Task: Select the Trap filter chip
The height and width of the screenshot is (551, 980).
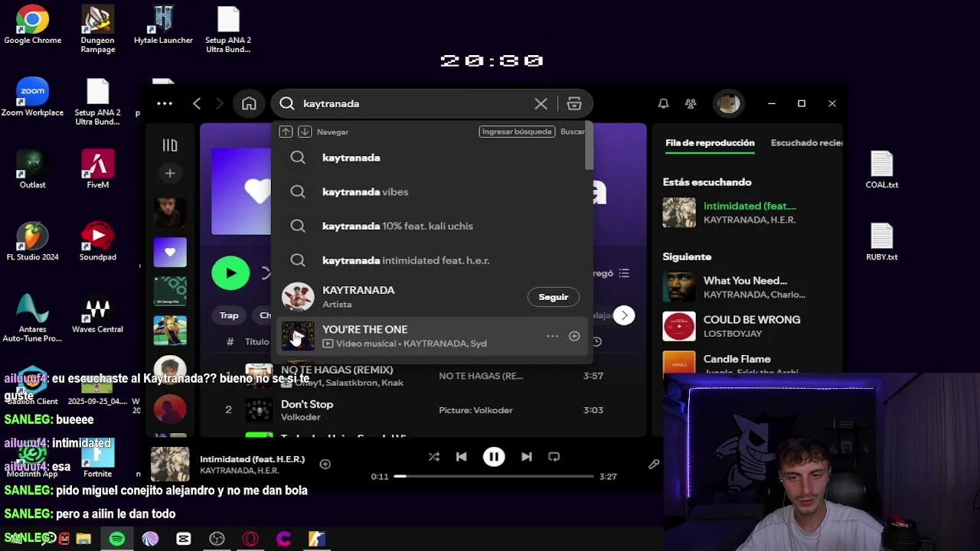Action: [229, 315]
